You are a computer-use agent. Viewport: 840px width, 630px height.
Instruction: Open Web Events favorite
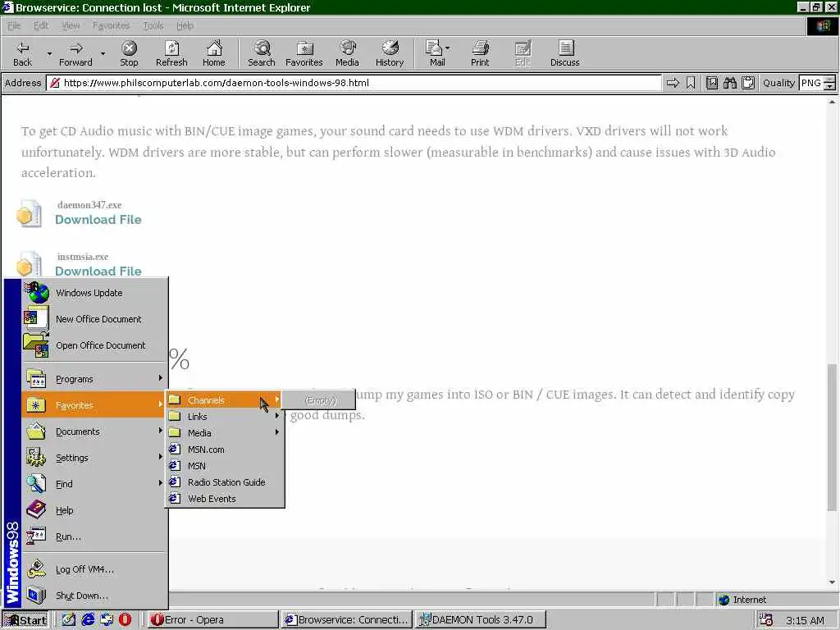[225, 498]
